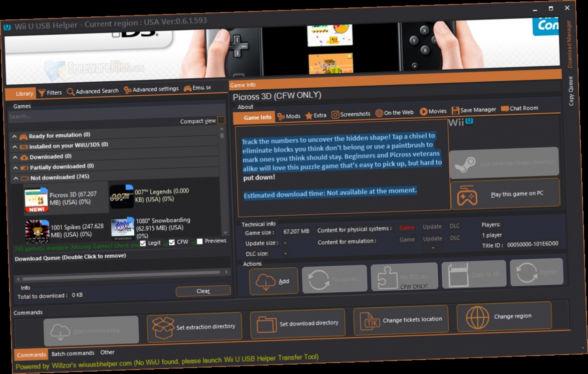Enable the Previews checkbox

(x=200, y=241)
